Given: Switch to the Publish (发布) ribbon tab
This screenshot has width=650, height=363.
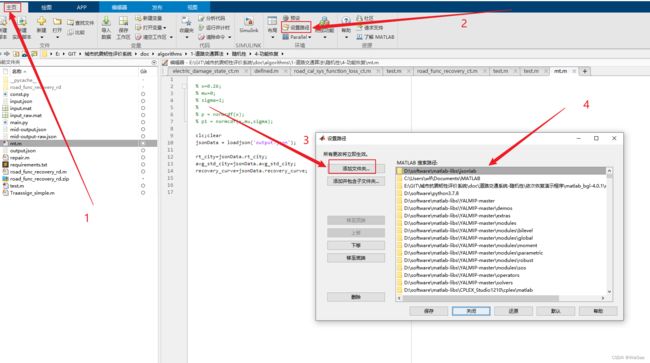Looking at the screenshot, I should pyautogui.click(x=157, y=7).
